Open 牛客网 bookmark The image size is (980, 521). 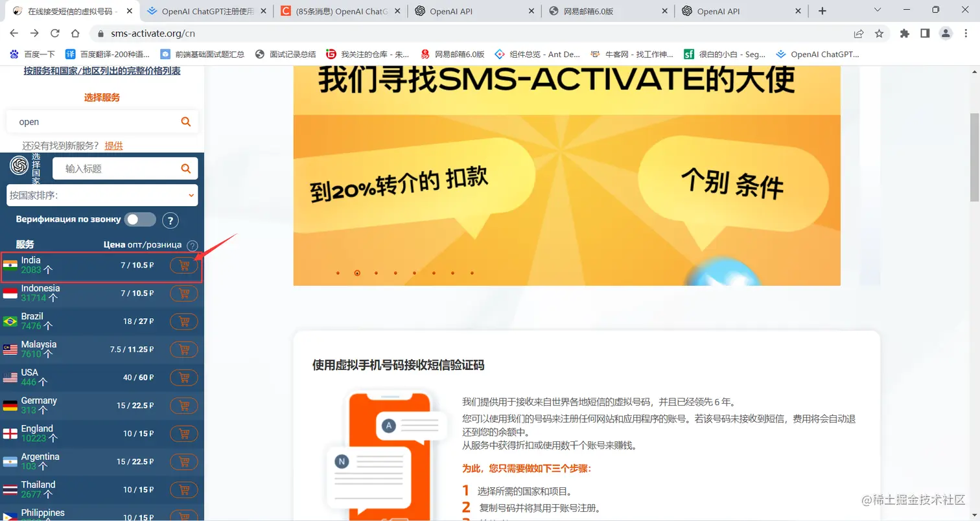click(x=631, y=54)
